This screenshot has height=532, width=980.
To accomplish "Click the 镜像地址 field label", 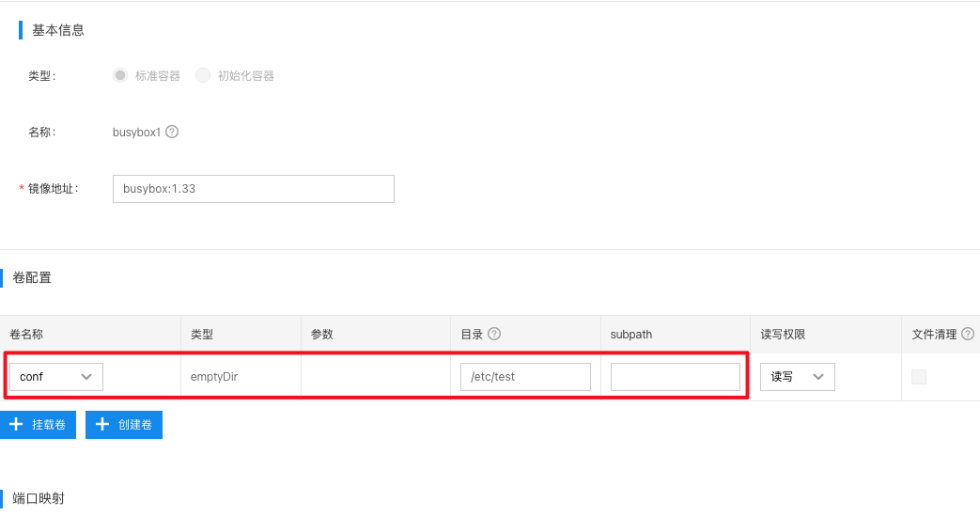I will pos(54,189).
